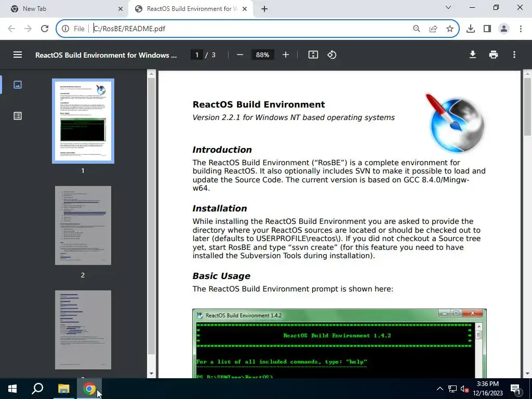The height and width of the screenshot is (399, 532).
Task: Open the taskbar clock and date
Action: tap(487, 389)
